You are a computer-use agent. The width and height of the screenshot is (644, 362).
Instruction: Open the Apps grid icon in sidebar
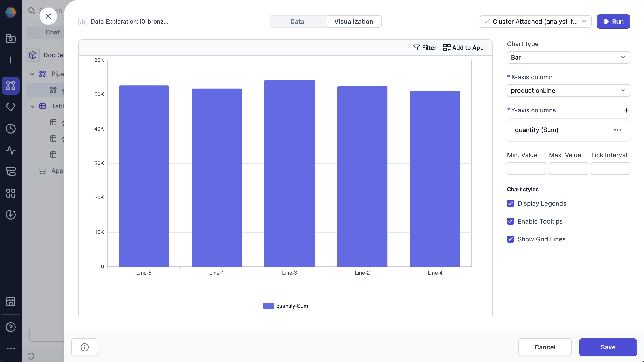click(x=11, y=193)
